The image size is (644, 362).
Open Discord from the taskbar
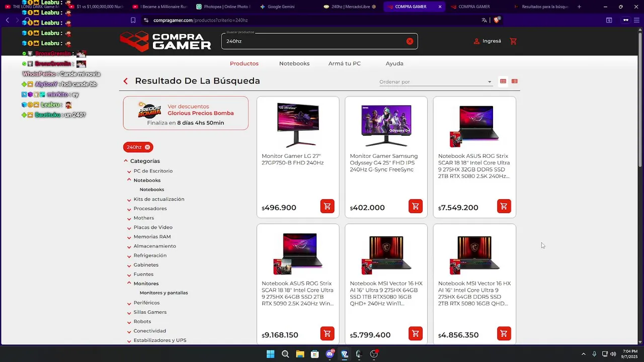point(330,354)
